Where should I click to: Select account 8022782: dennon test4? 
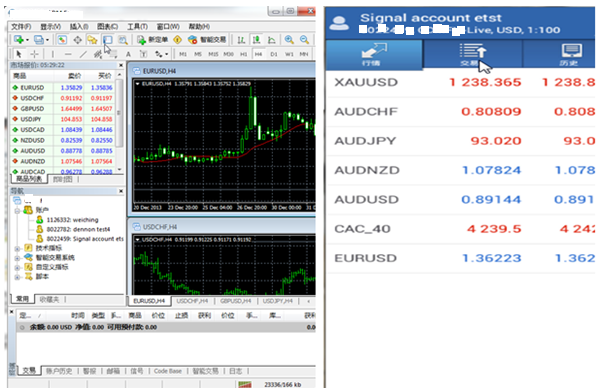coord(78,229)
